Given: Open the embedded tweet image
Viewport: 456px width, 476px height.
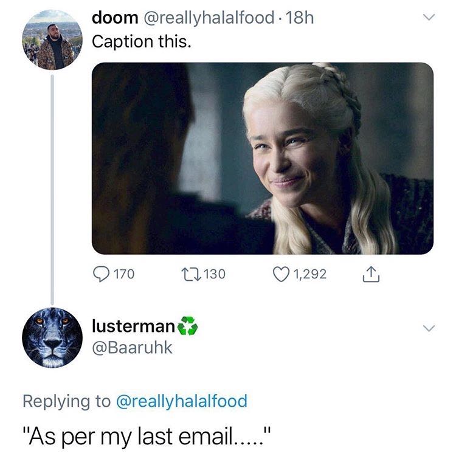Looking at the screenshot, I should pyautogui.click(x=263, y=158).
